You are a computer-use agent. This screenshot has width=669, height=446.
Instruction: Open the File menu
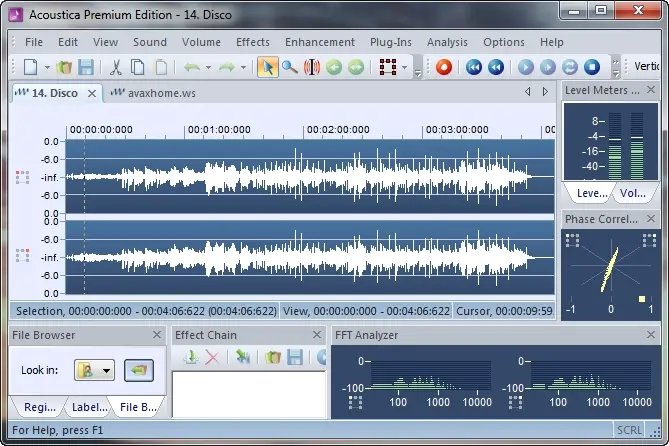[x=34, y=42]
